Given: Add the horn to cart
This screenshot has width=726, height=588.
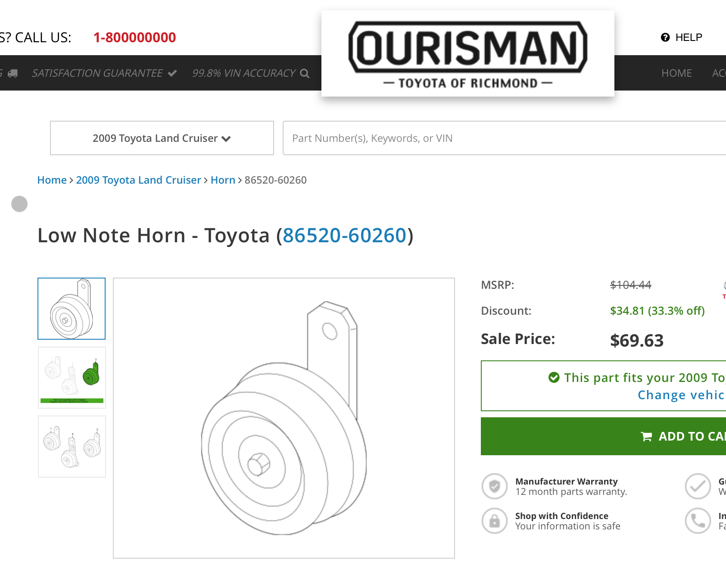Looking at the screenshot, I should 603,436.
